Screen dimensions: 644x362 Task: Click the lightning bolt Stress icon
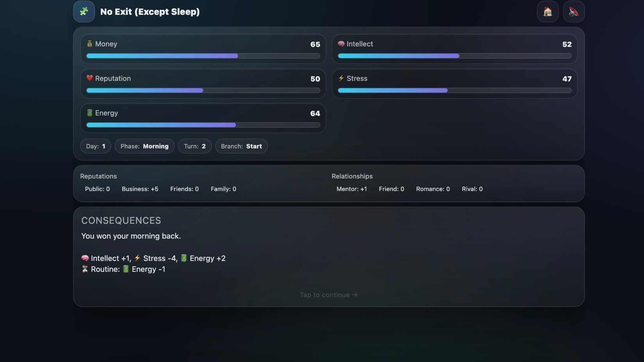point(341,78)
